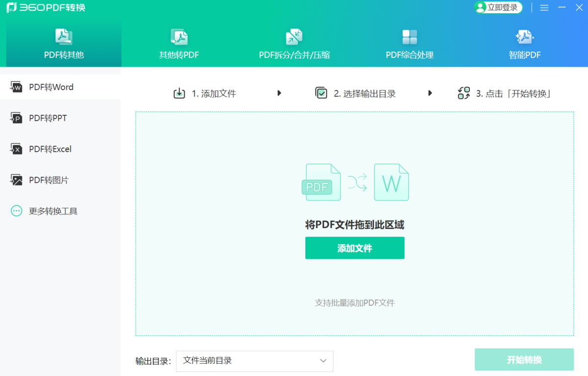Viewport: 588px width, 376px height.
Task: Click the 智能PDF feature icon
Action: pyautogui.click(x=524, y=37)
